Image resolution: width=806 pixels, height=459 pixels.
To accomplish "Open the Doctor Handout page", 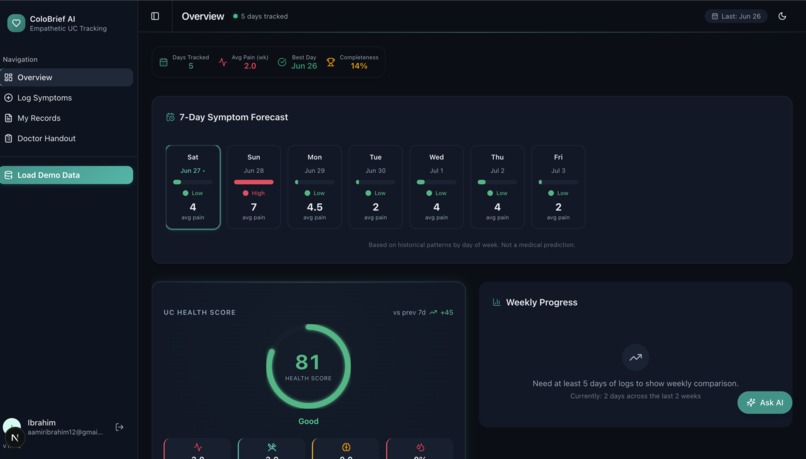I will (x=66, y=138).
